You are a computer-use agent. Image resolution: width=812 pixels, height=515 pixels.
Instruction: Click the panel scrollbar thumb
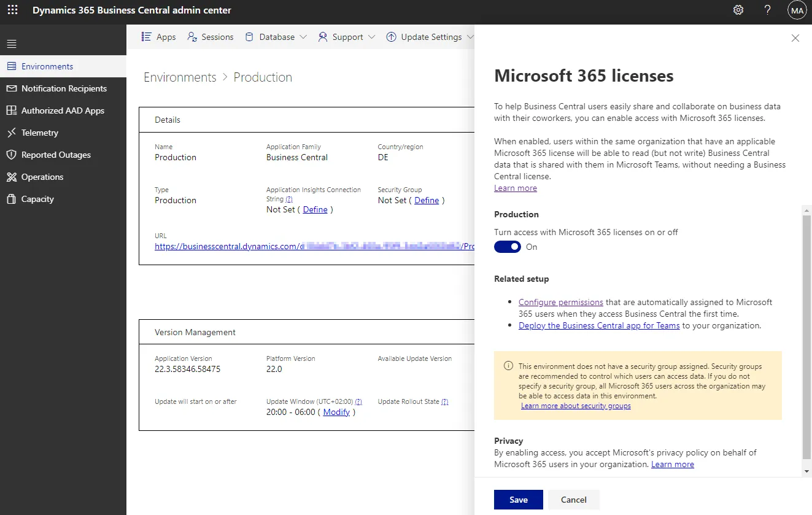point(806,337)
